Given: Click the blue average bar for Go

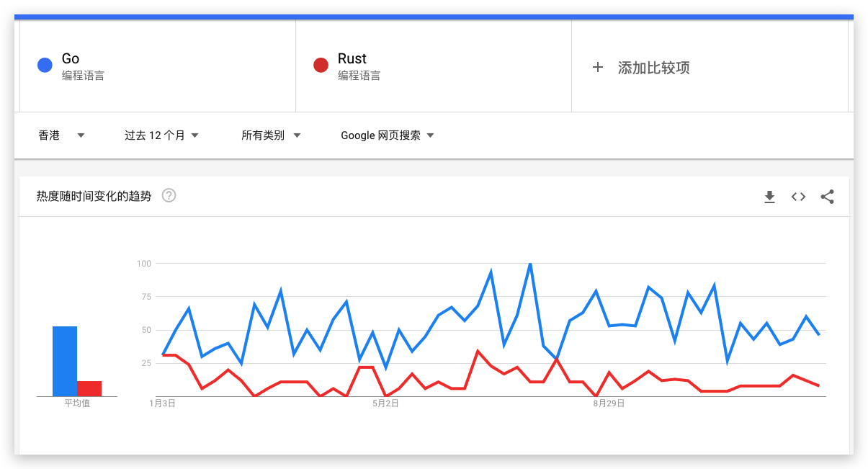Looking at the screenshot, I should tap(65, 361).
